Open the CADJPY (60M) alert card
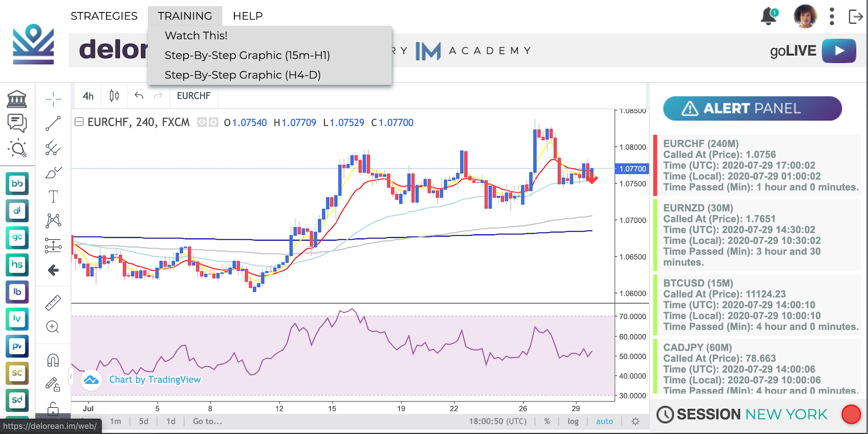This screenshot has height=434, width=868. tap(757, 366)
